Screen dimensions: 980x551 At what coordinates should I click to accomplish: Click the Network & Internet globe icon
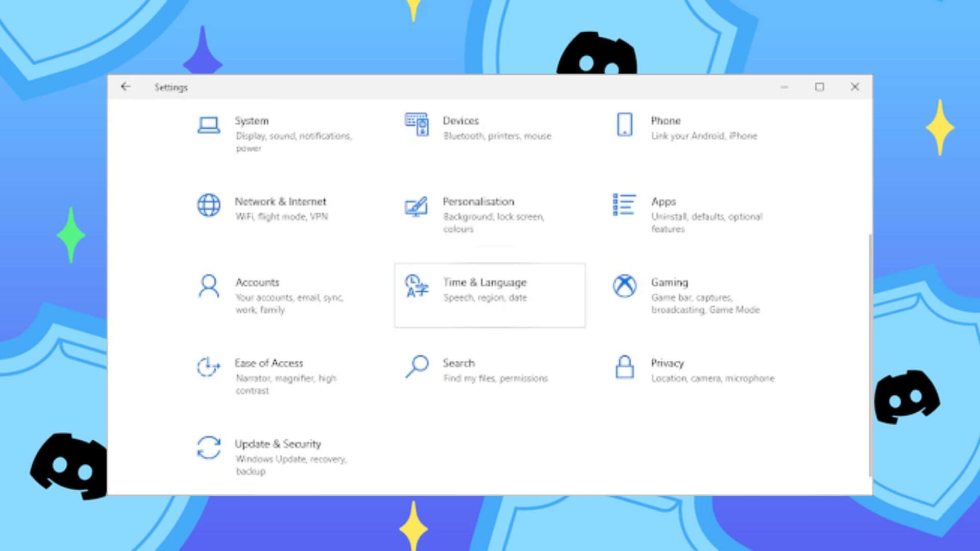click(209, 206)
